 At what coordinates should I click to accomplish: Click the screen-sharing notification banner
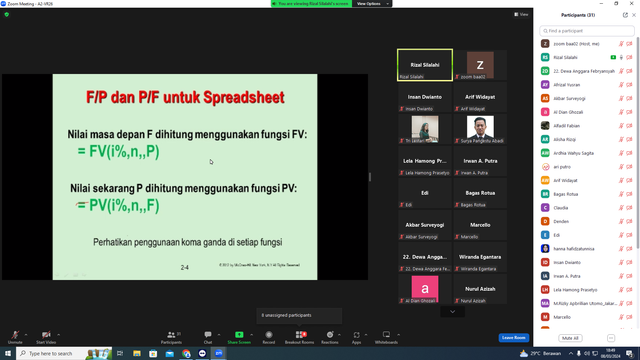pos(311,4)
